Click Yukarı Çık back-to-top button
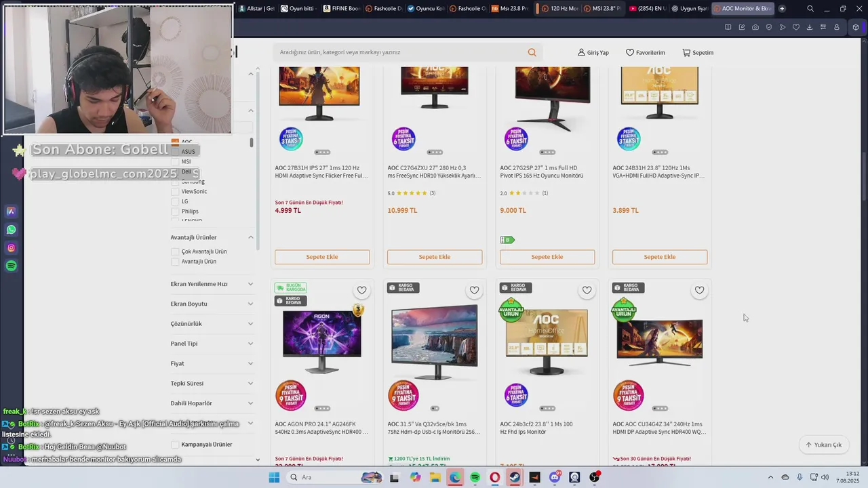Image resolution: width=868 pixels, height=488 pixels. point(824,445)
